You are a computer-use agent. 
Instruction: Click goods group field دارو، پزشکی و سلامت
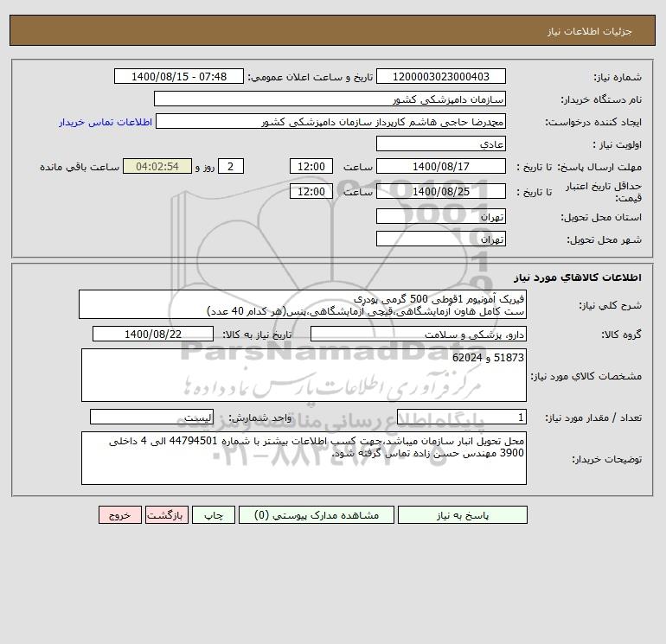pyautogui.click(x=419, y=334)
